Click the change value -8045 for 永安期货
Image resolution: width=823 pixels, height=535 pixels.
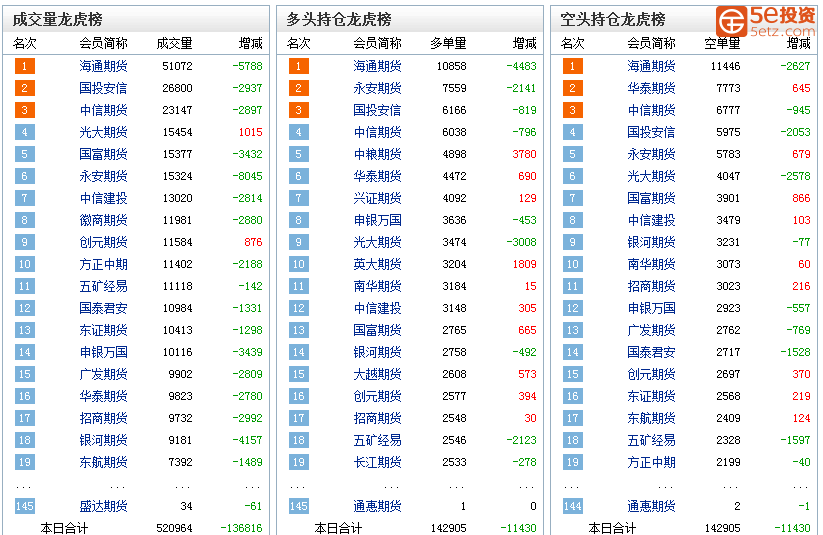coord(247,176)
